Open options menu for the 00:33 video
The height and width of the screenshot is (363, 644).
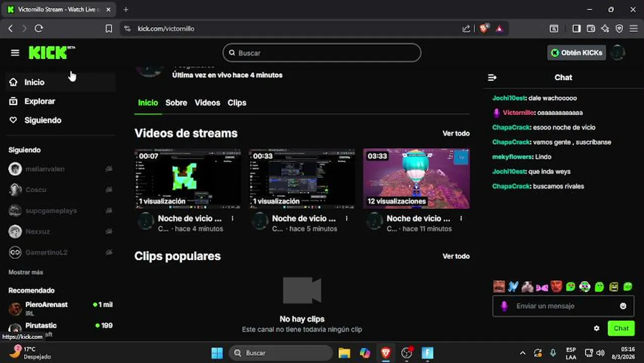tap(347, 218)
